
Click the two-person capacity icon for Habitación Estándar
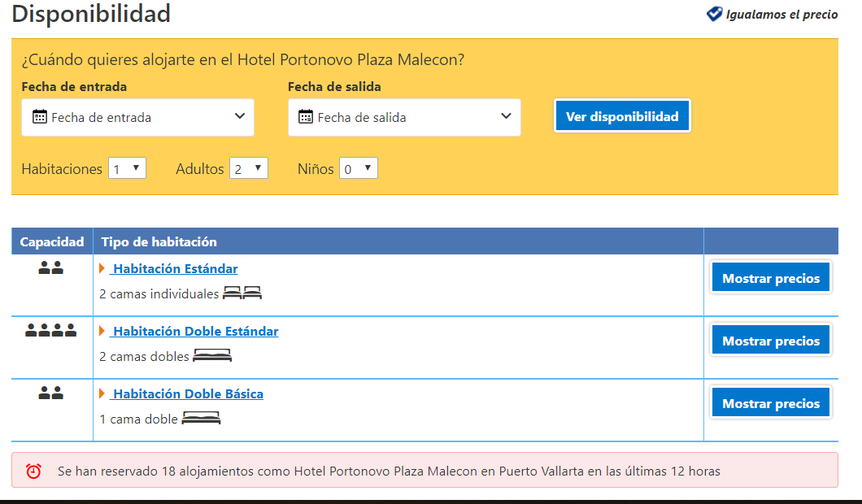[50, 268]
